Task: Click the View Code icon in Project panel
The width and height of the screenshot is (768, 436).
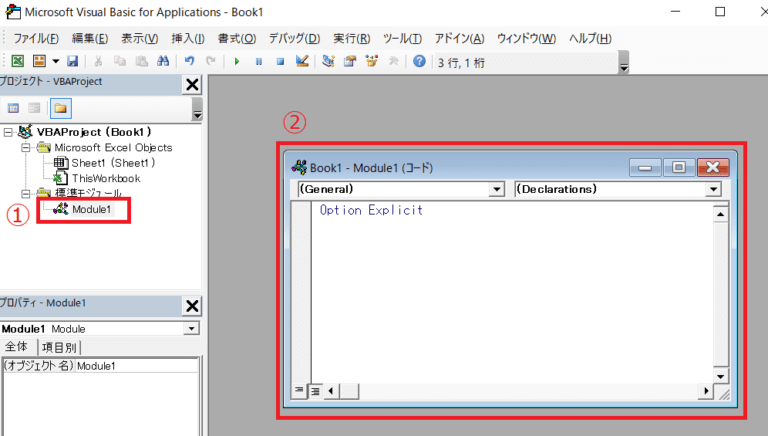Action: click(x=14, y=107)
